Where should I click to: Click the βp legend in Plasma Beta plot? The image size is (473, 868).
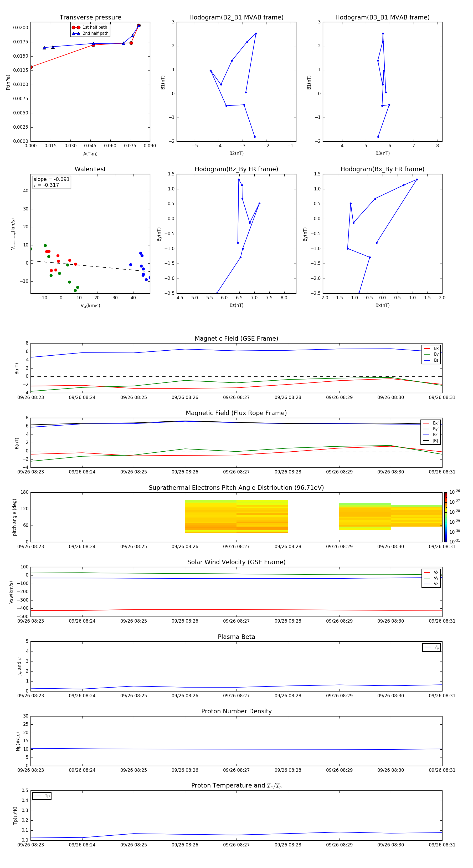click(x=431, y=647)
